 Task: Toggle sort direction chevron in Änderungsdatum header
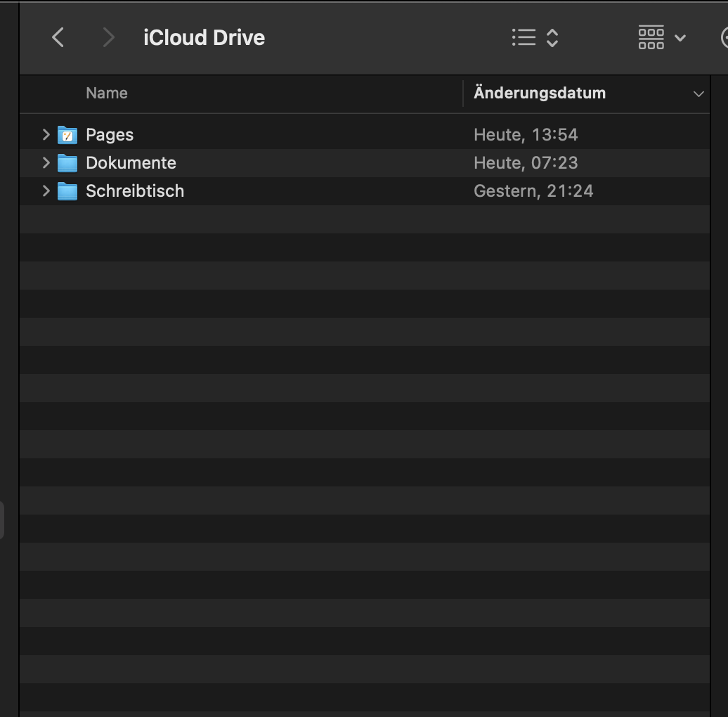[698, 93]
